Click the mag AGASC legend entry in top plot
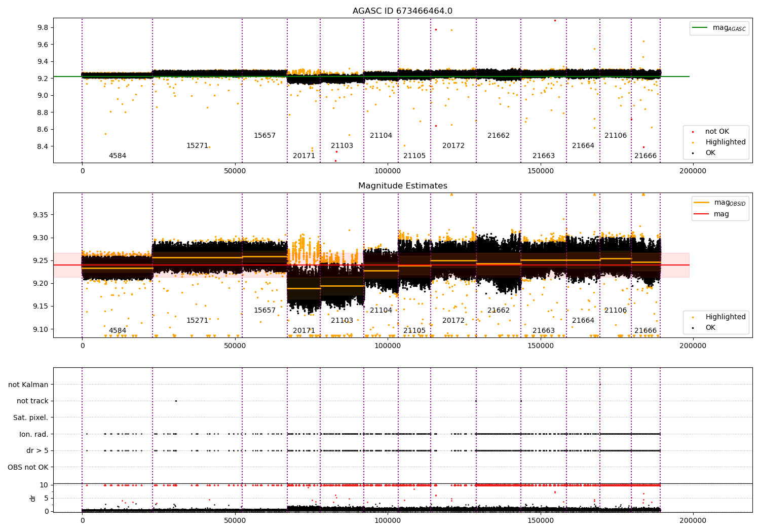The image size is (760, 532). click(x=719, y=28)
